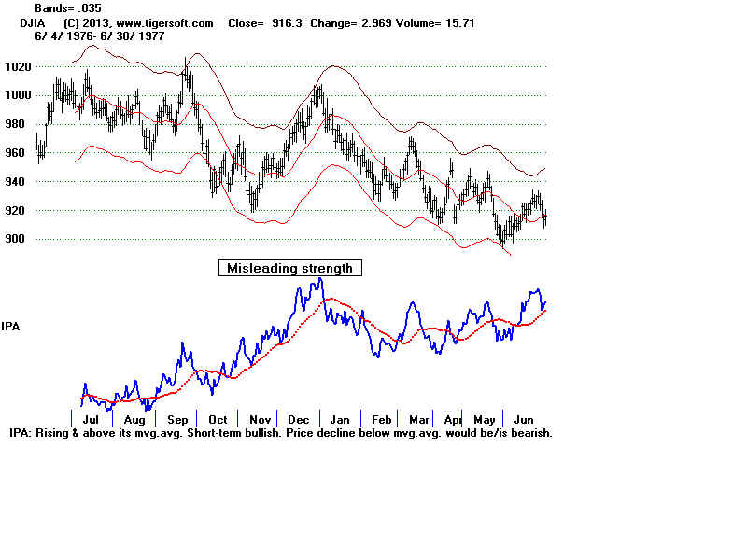747x560 pixels.
Task: Click the Jun month label
Action: coord(524,419)
